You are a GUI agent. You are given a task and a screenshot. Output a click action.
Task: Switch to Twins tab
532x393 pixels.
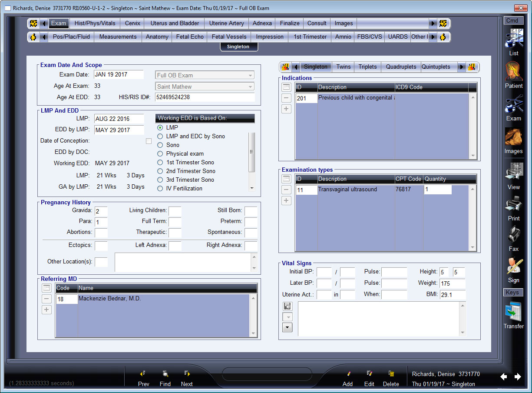pos(343,67)
